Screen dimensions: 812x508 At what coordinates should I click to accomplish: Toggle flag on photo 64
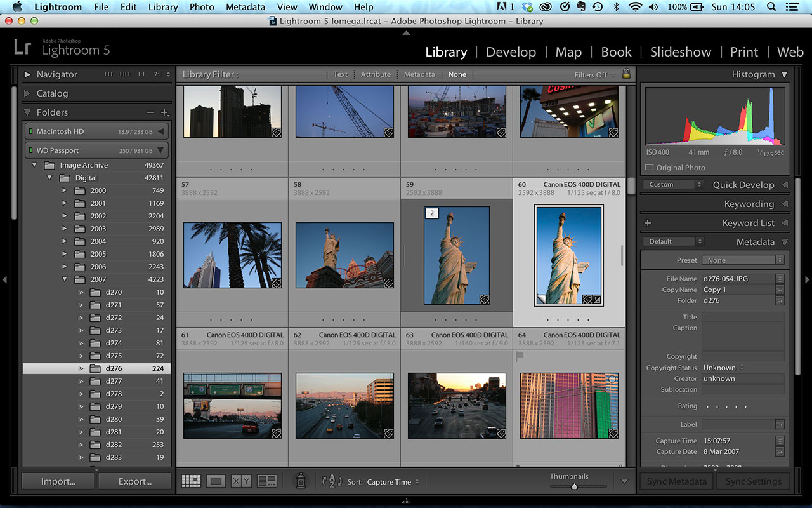click(520, 357)
